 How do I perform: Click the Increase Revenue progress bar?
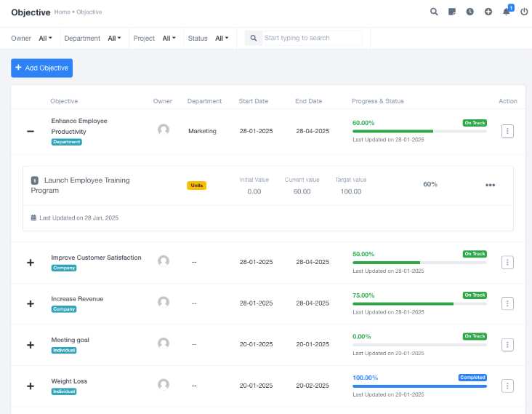(x=419, y=303)
